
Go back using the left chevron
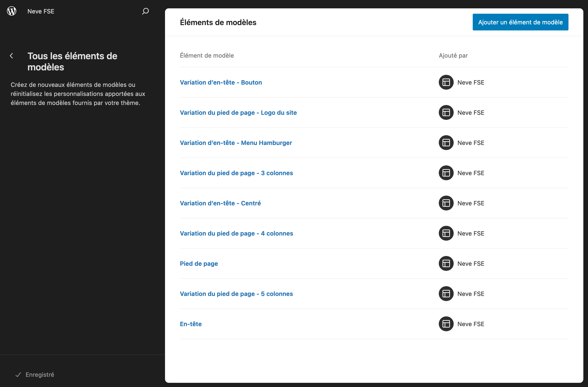[x=12, y=56]
